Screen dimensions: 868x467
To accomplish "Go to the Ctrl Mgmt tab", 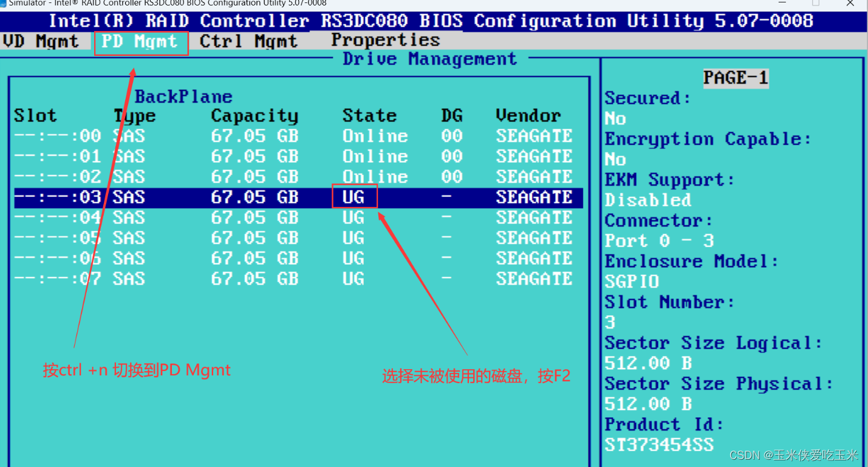I will pyautogui.click(x=248, y=42).
